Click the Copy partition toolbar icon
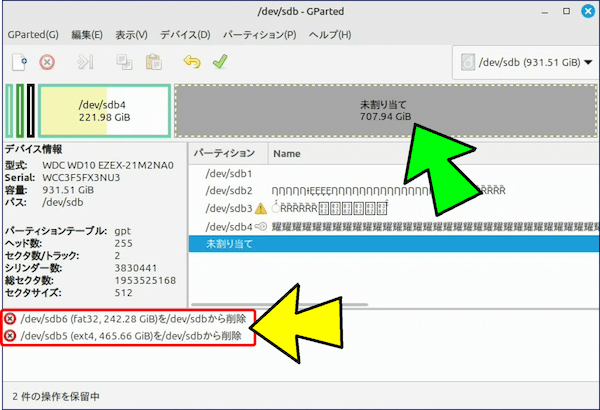Viewport: 600px width, 410px height. (x=125, y=62)
